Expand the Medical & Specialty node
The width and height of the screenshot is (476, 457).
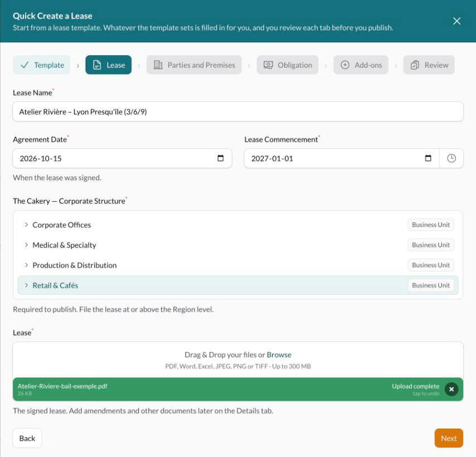(x=26, y=245)
